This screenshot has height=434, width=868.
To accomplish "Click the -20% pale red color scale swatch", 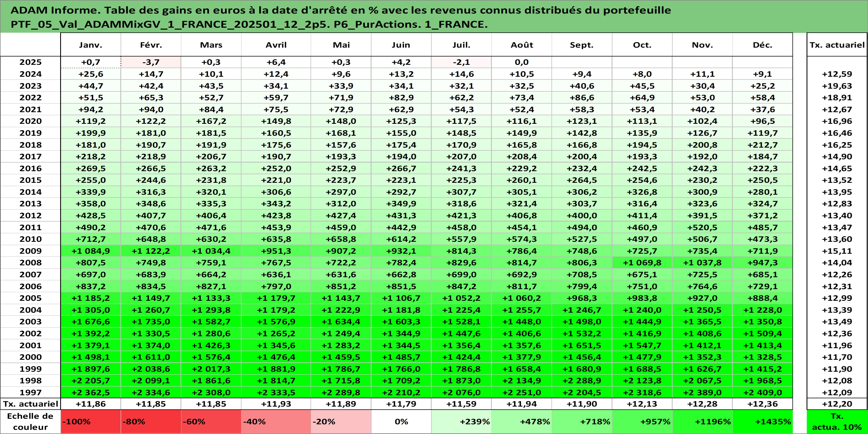I will point(341,422).
